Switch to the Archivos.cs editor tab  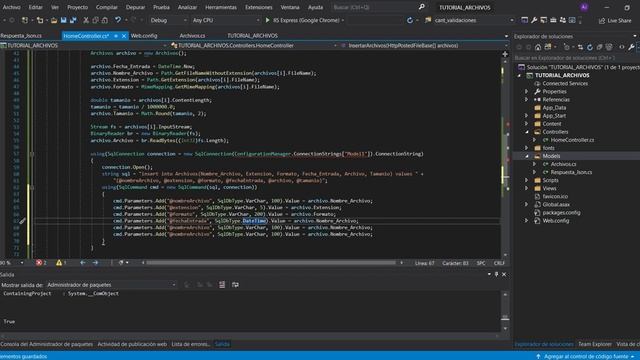[192, 36]
